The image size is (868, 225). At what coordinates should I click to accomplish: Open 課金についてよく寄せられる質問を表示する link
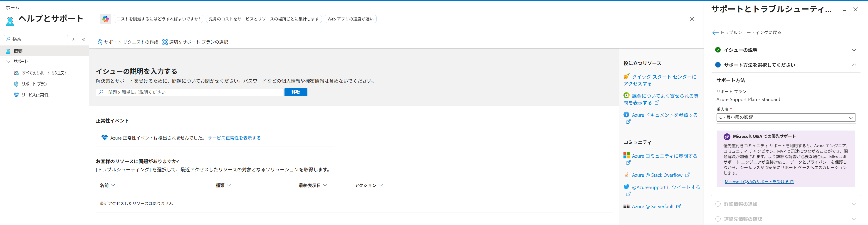(661, 99)
